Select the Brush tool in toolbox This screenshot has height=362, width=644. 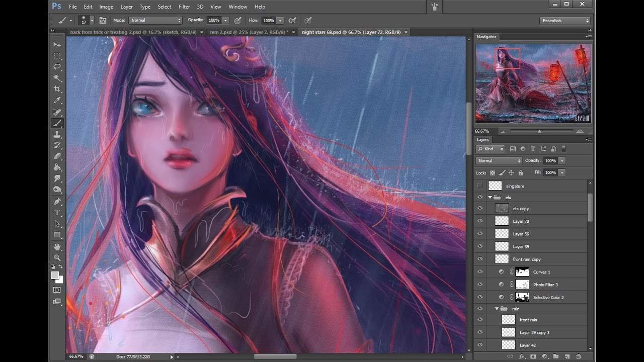57,123
